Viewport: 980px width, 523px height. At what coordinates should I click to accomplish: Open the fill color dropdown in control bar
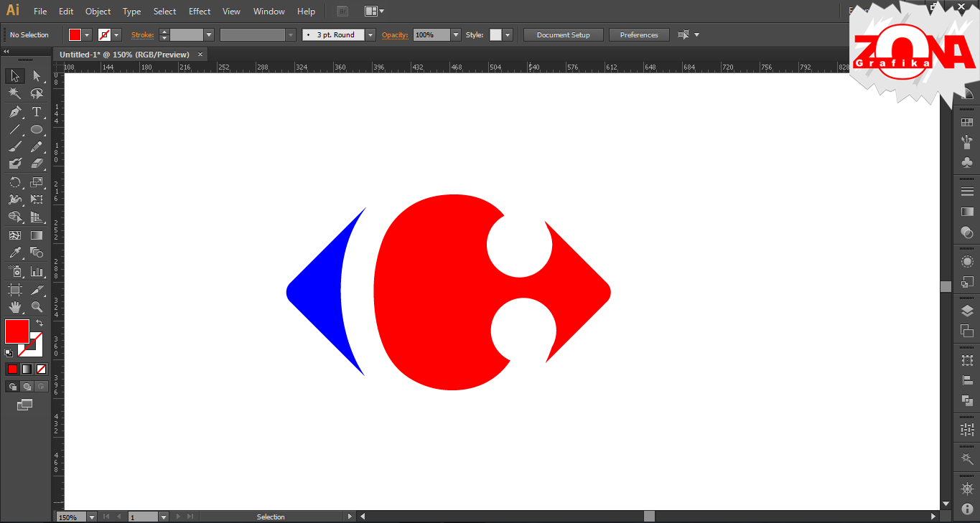coord(88,34)
